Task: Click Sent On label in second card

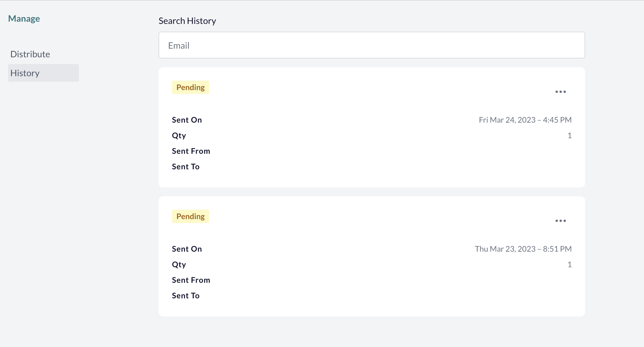Action: pyautogui.click(x=187, y=249)
